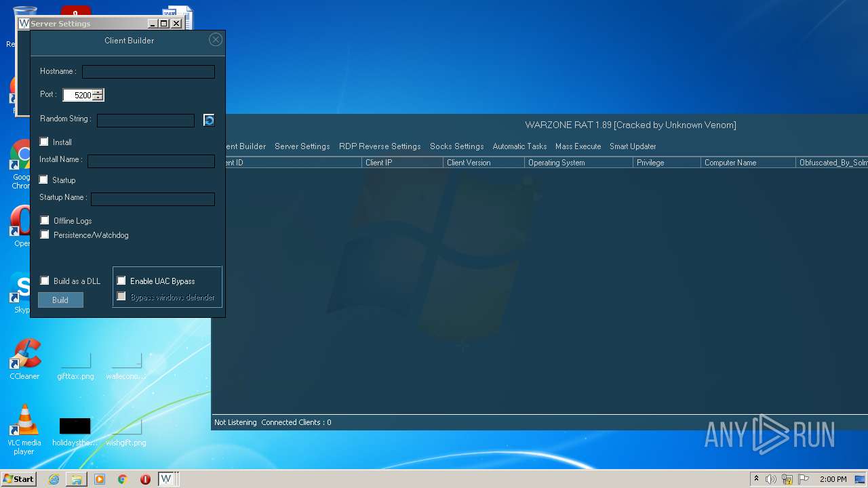Open volume control in system tray
This screenshot has width=868, height=488.
coord(771,479)
